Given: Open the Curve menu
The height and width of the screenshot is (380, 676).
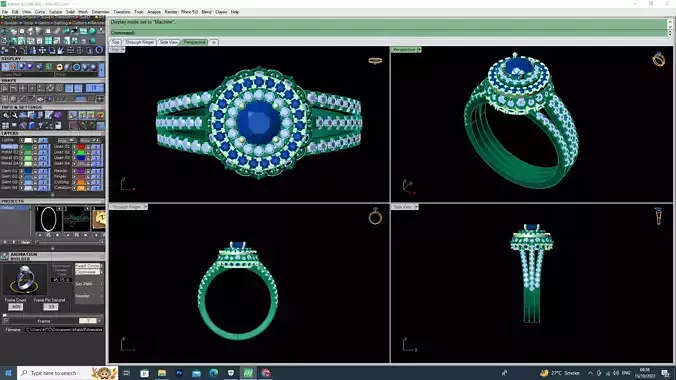Looking at the screenshot, I should pos(40,12).
